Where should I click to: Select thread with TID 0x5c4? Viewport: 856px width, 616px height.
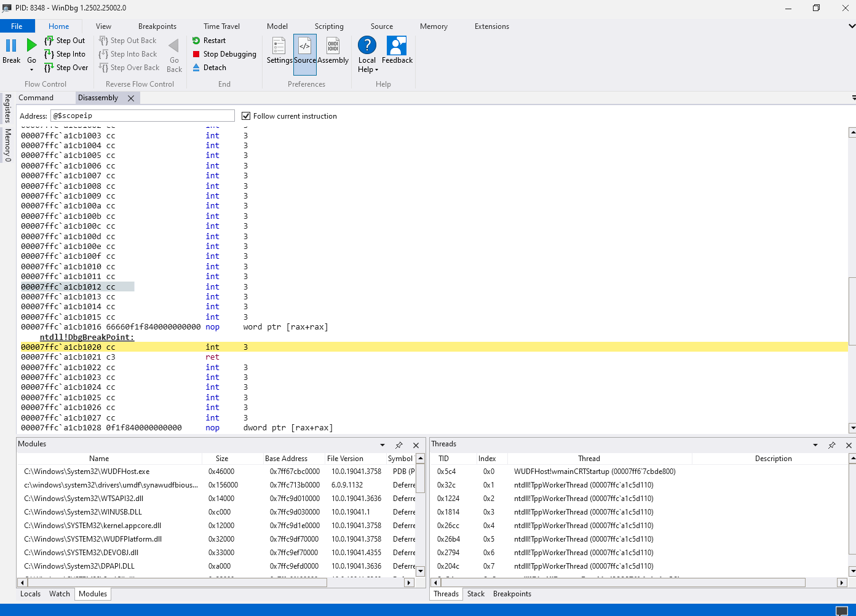click(x=640, y=472)
